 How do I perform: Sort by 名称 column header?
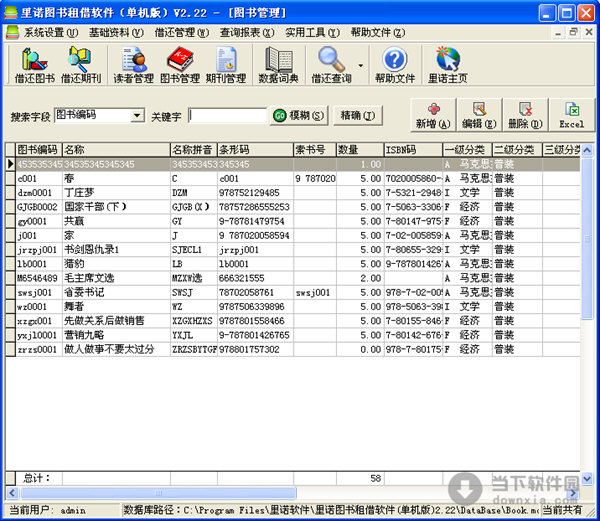pyautogui.click(x=116, y=150)
